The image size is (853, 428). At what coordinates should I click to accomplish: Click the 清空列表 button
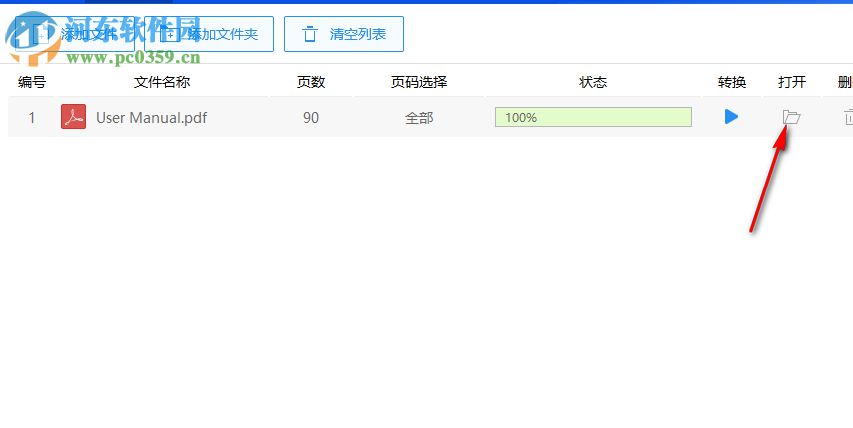coord(344,34)
